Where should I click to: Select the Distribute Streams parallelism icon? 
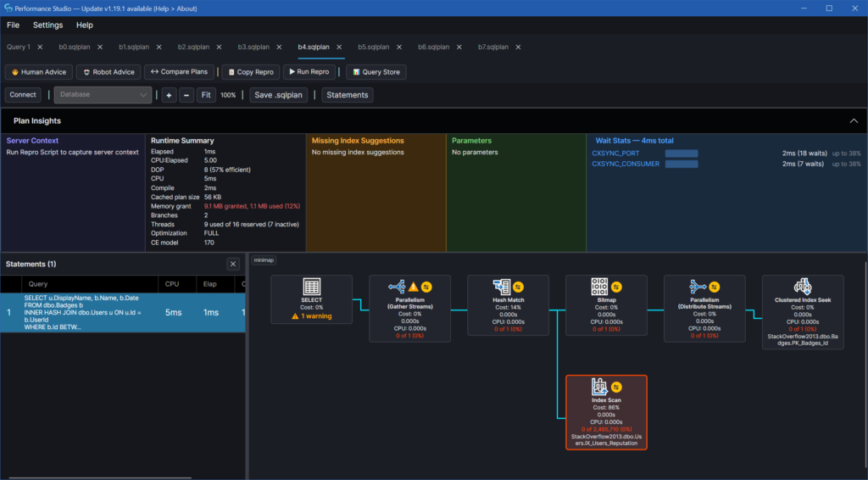coord(698,287)
